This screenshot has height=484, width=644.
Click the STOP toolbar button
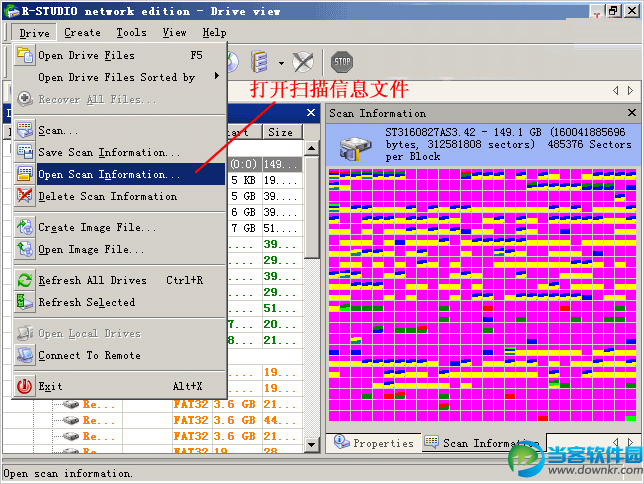342,62
